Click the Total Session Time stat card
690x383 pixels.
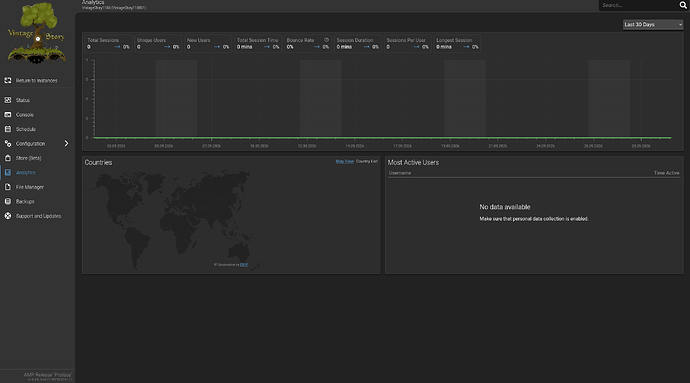tap(258, 44)
